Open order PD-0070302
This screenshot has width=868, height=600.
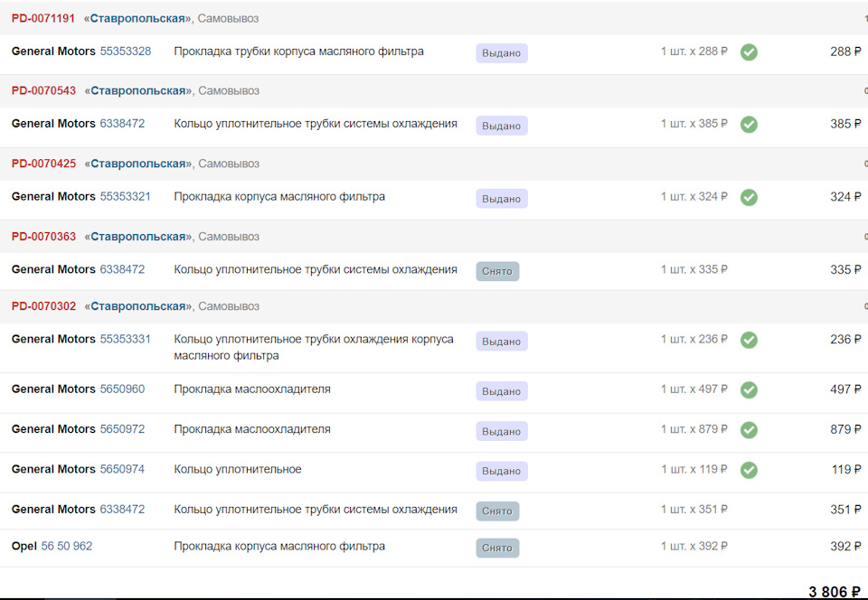(x=43, y=306)
